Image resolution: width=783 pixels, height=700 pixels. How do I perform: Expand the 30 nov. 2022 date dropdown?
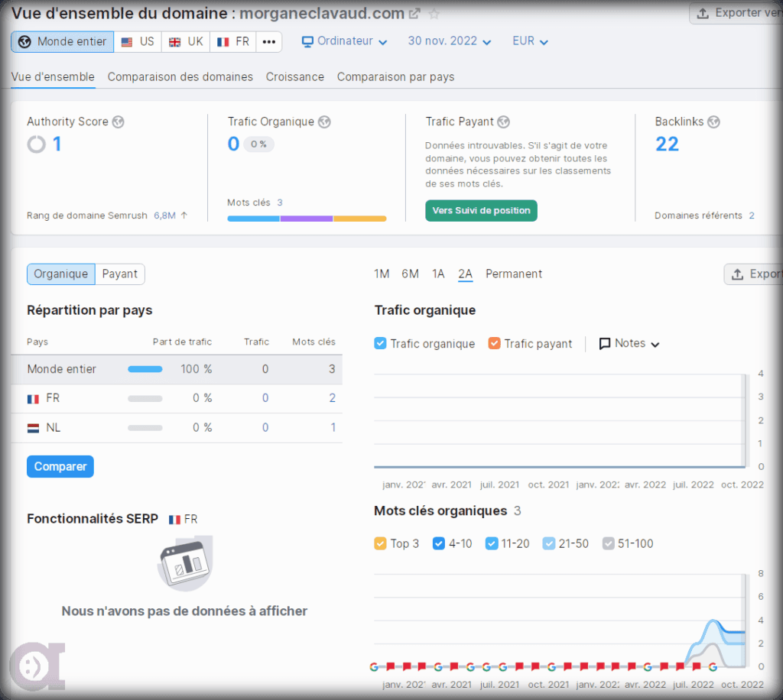449,41
